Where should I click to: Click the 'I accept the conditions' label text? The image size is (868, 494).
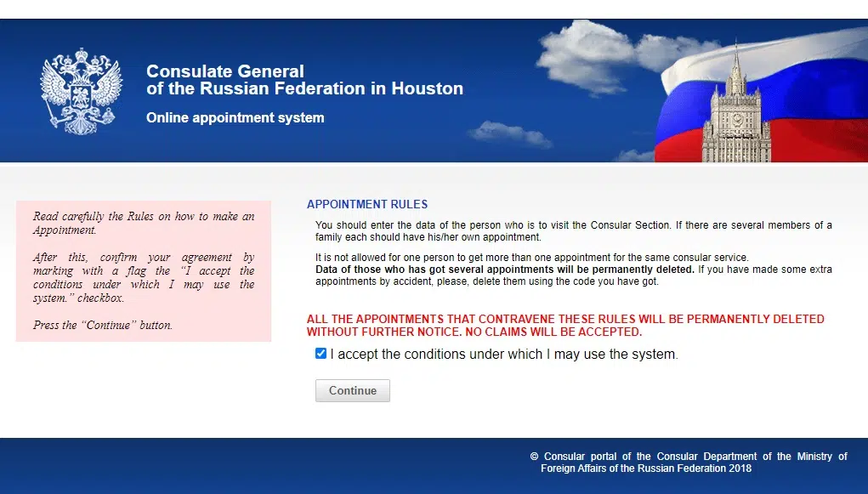point(504,354)
